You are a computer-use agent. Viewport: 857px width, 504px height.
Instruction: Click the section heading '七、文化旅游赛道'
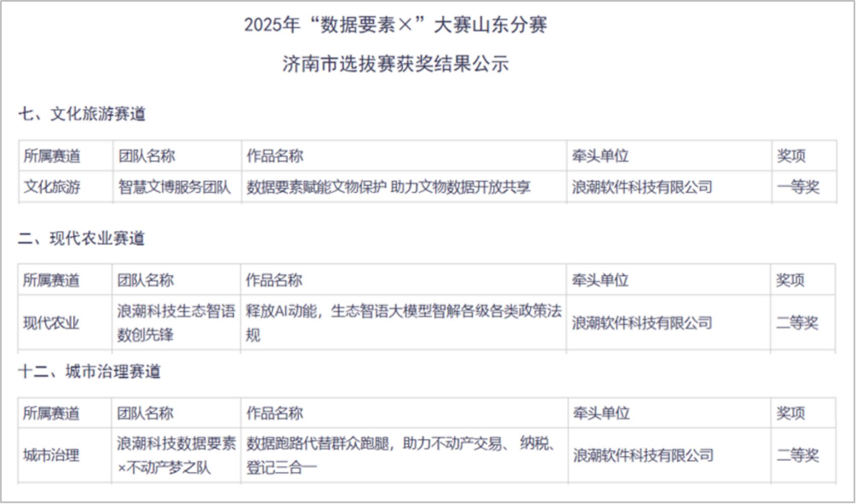tap(82, 114)
